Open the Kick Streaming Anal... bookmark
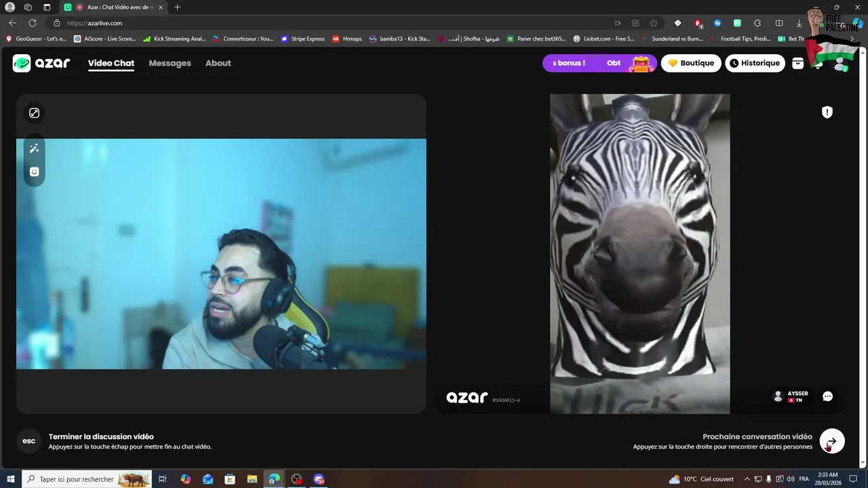 174,39
